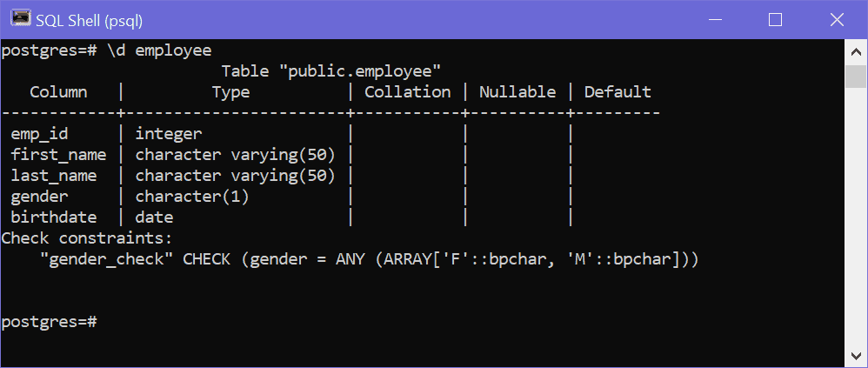The height and width of the screenshot is (368, 868).
Task: Click the vertical scrollbar thumb
Action: 856,77
